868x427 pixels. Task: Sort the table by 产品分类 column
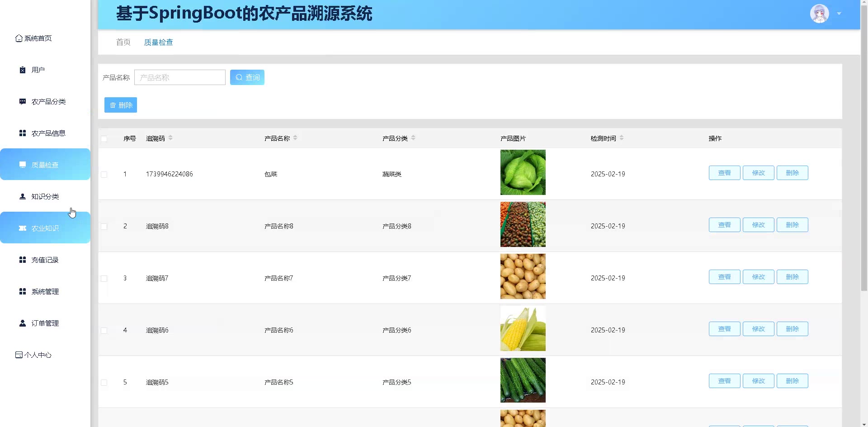pos(413,138)
